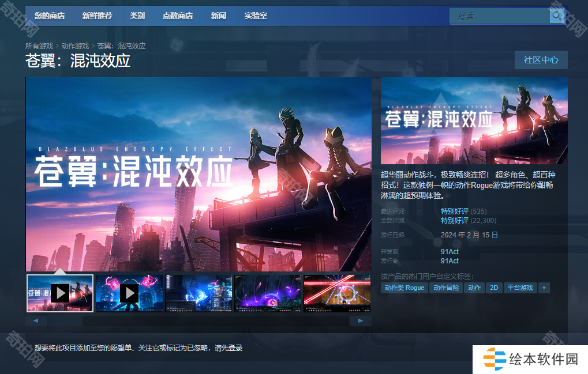The image size is (588, 374).
Task: Go to the 点数商店 tab
Action: coord(178,16)
